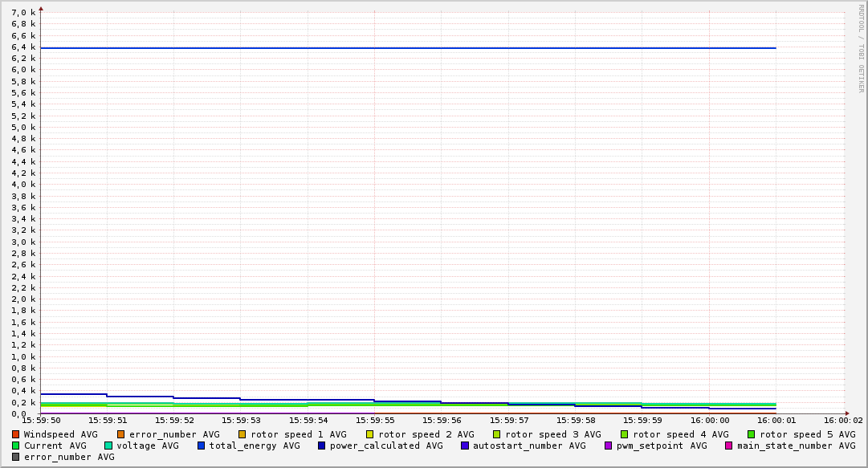The width and height of the screenshot is (868, 468).
Task: Select rotor speed 3 AVG legend square
Action: coord(497,434)
